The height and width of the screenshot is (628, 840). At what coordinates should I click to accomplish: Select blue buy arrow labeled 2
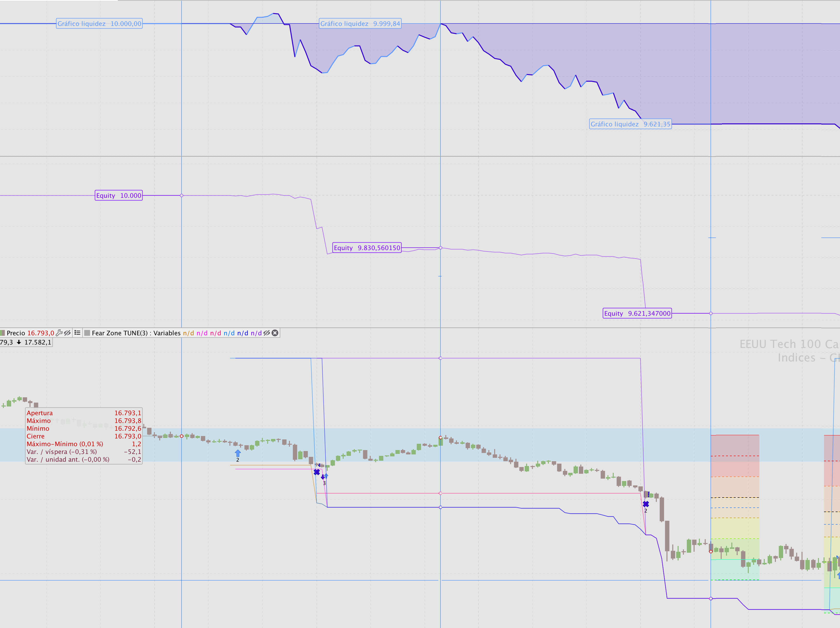238,453
